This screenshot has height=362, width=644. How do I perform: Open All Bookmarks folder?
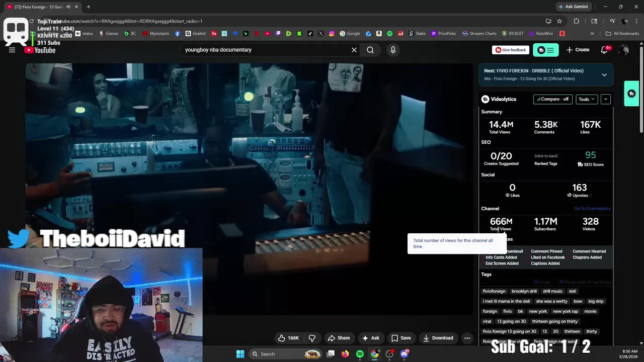622,34
